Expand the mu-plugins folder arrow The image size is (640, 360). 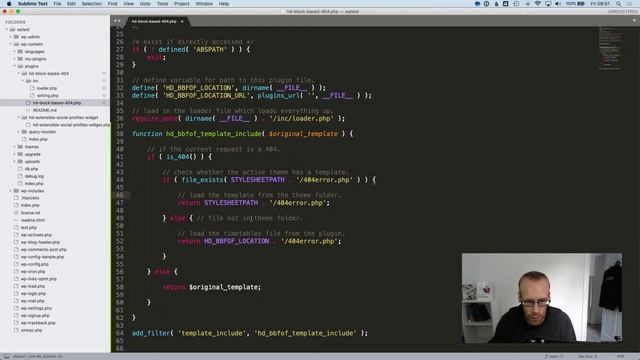coord(14,59)
